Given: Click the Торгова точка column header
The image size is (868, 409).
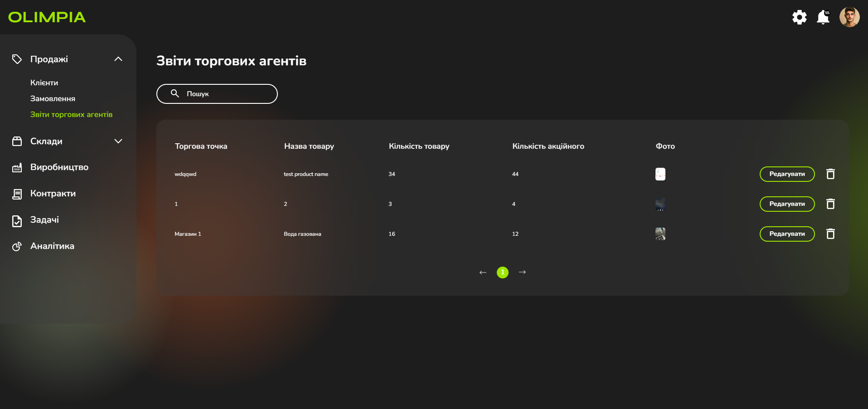Looking at the screenshot, I should coord(201,146).
